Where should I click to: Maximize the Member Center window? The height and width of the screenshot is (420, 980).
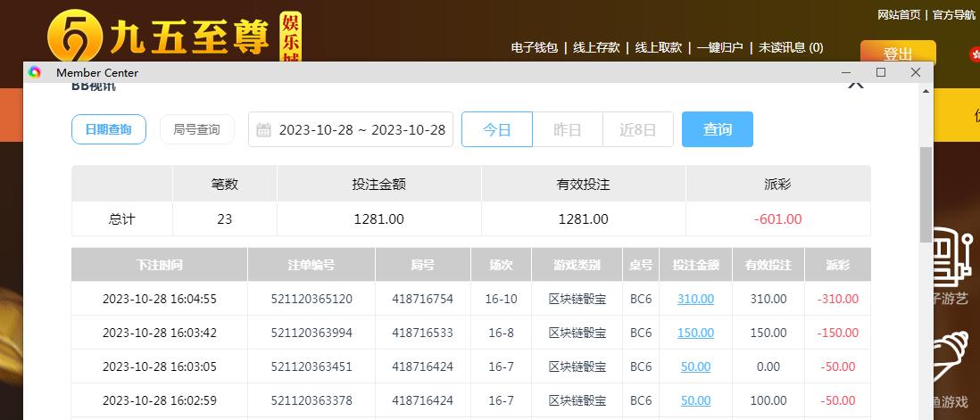[x=881, y=72]
